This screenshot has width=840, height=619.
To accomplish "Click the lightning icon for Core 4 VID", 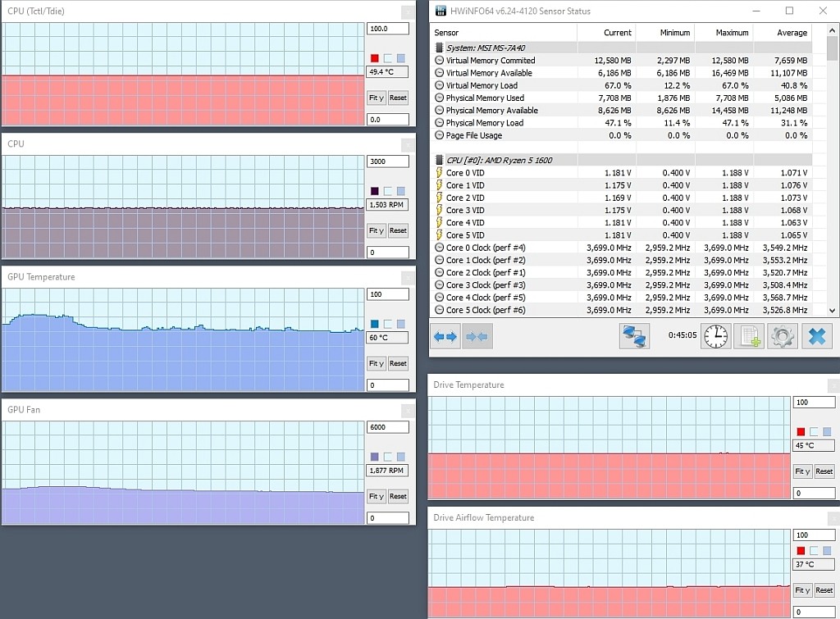I will (x=440, y=223).
